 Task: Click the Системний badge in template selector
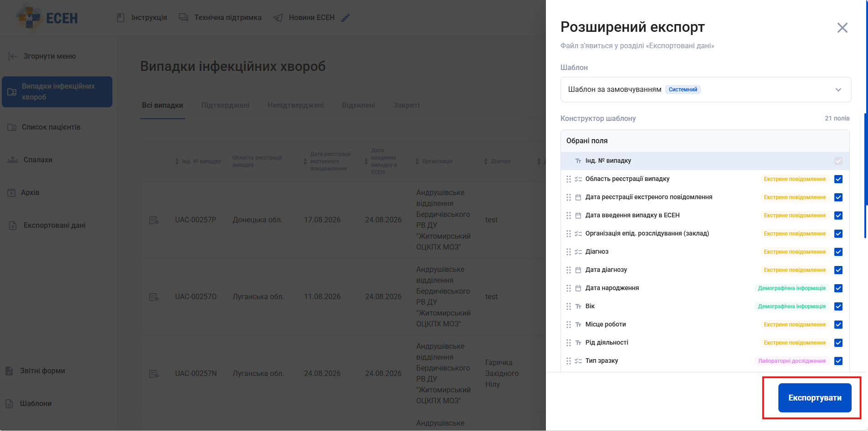click(x=683, y=90)
